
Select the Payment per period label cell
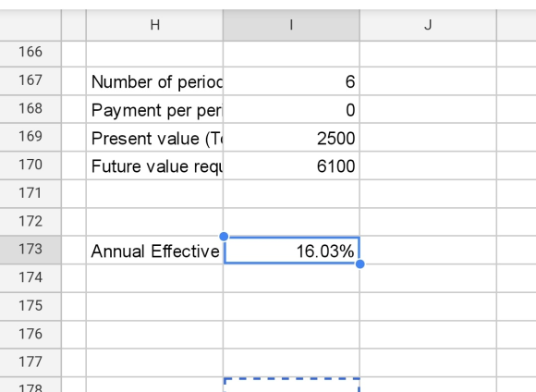coord(154,109)
